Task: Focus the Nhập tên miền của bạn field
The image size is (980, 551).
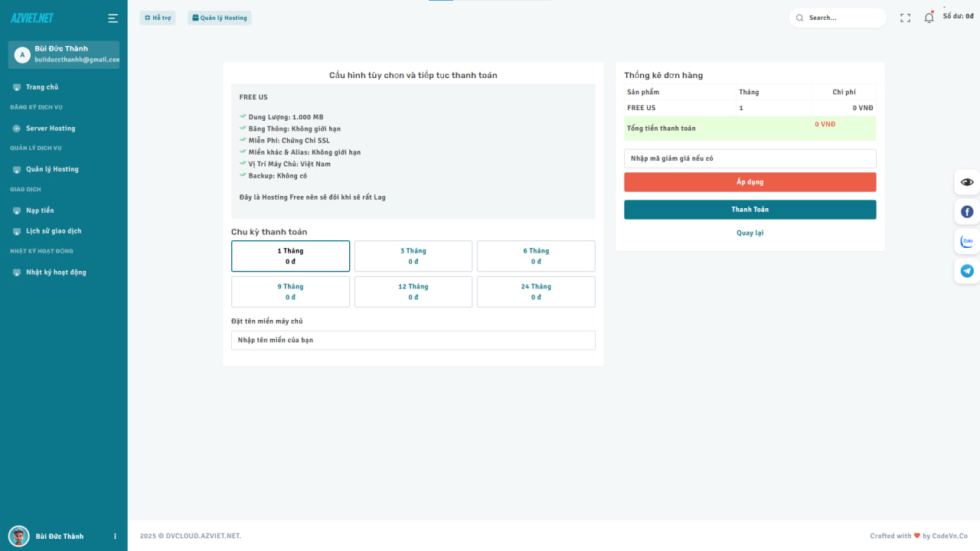Action: pyautogui.click(x=413, y=340)
